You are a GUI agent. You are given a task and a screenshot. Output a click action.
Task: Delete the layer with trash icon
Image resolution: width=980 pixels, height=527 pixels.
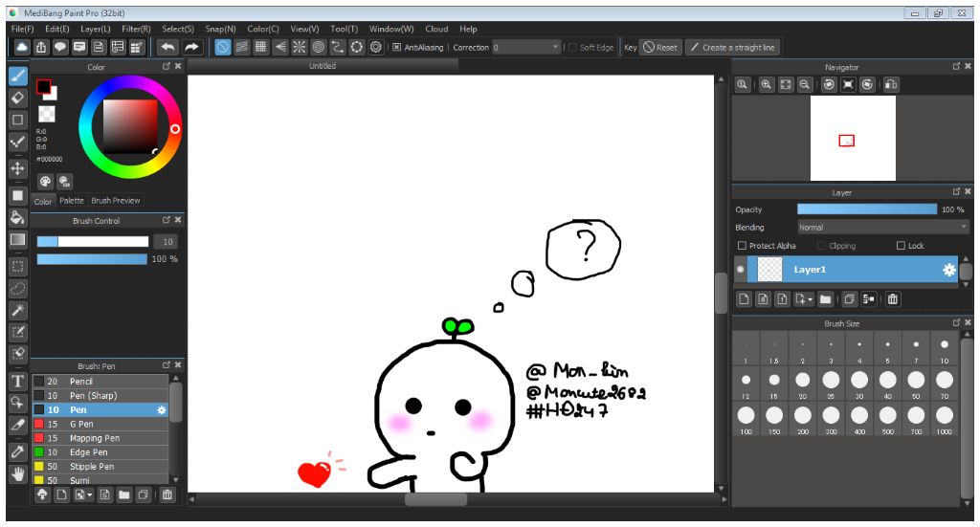click(x=893, y=299)
